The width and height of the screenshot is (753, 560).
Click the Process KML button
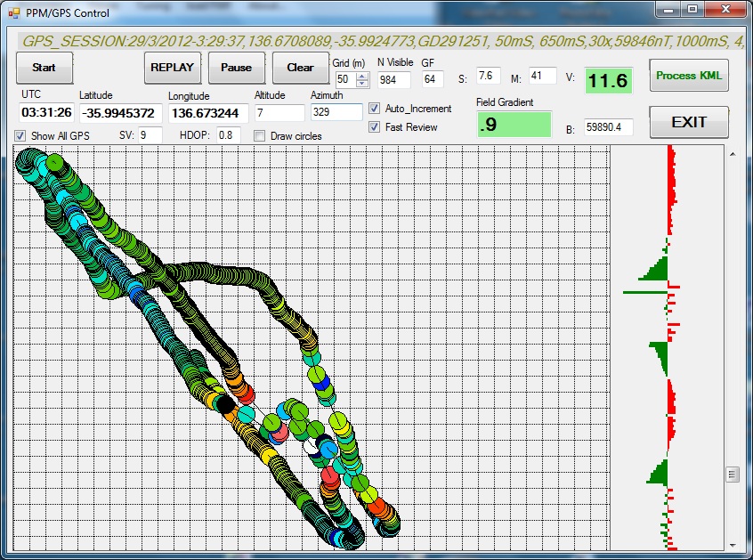(689, 76)
